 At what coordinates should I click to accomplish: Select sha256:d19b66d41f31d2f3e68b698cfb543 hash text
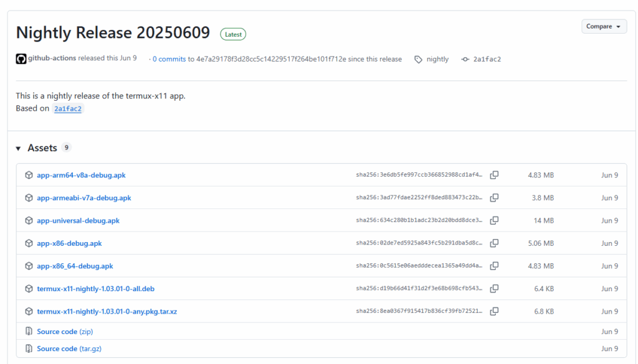(419, 289)
